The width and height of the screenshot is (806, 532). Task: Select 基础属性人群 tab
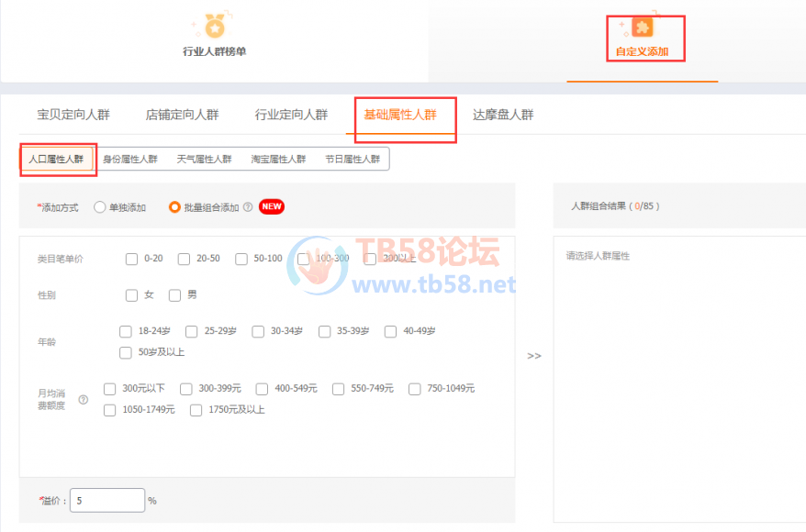(400, 115)
